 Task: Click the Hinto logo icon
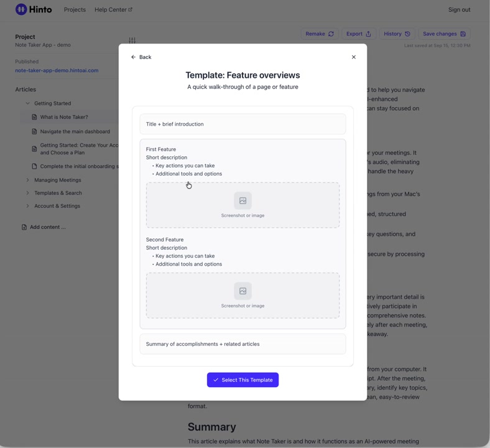[x=21, y=9]
